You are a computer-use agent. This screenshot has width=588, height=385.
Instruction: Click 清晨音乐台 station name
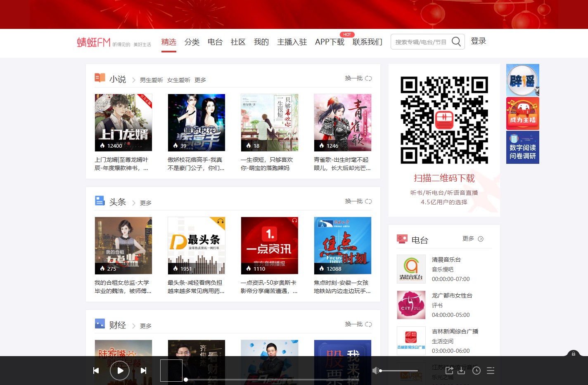coord(446,260)
